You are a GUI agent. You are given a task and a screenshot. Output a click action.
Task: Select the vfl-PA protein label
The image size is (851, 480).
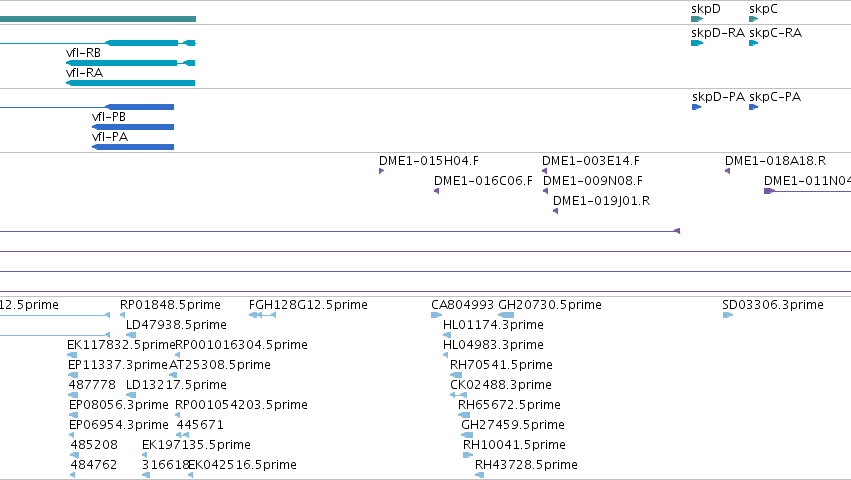pos(110,137)
